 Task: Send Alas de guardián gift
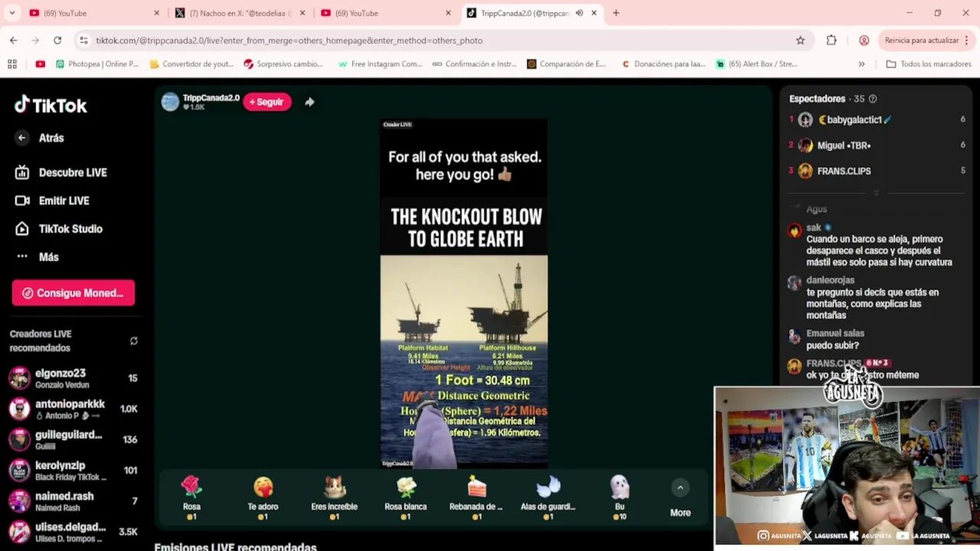(x=547, y=497)
